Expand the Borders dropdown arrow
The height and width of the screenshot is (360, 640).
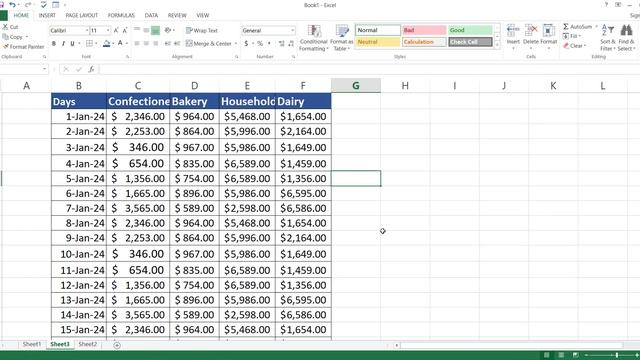(x=96, y=43)
